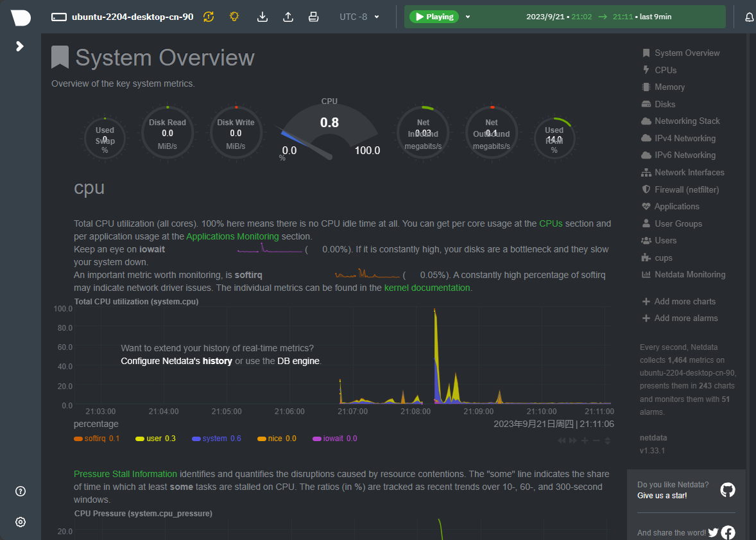Click the notifications bell icon

click(x=749, y=17)
